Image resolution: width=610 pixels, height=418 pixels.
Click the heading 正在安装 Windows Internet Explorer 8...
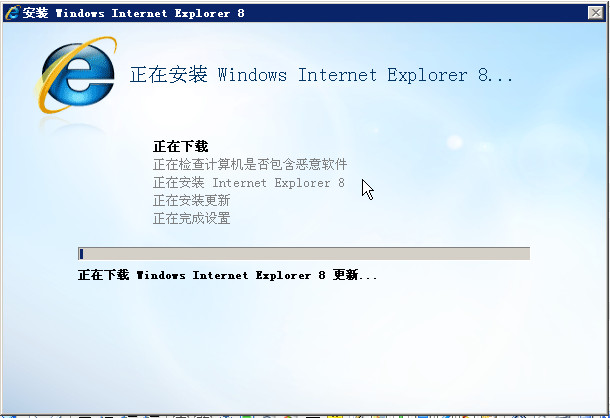pos(321,74)
